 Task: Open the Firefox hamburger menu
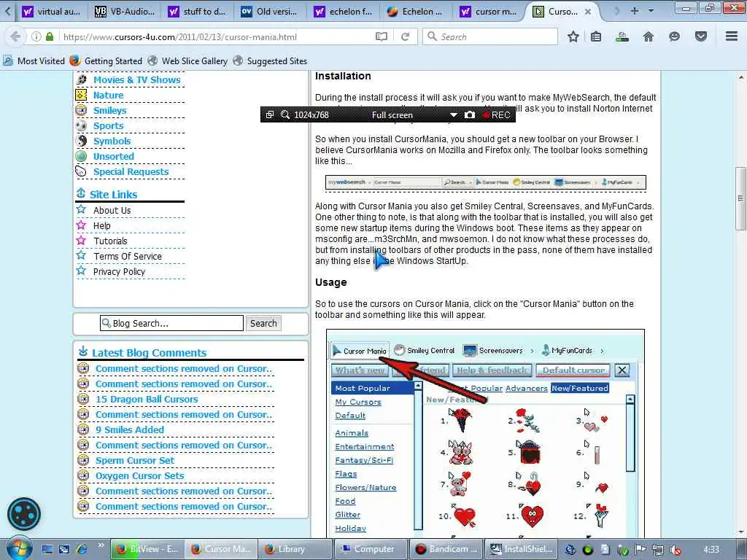[732, 36]
